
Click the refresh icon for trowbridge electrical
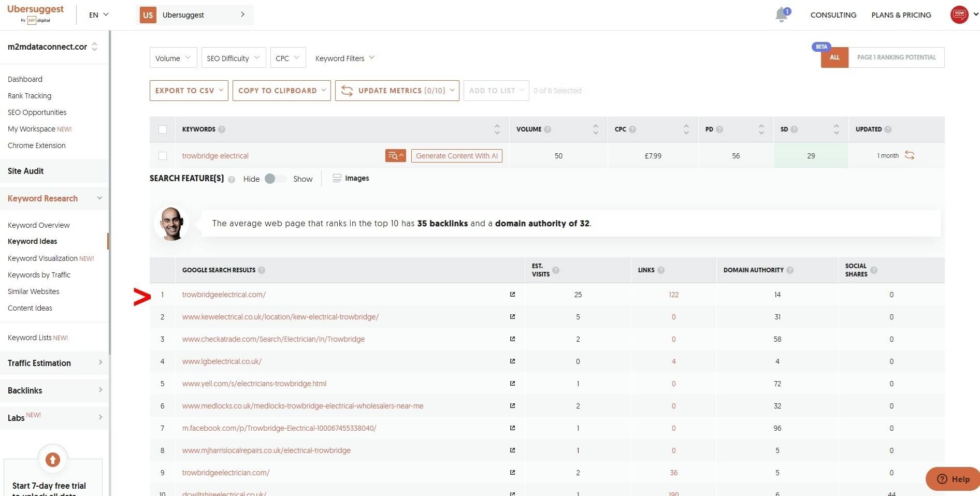(x=910, y=155)
